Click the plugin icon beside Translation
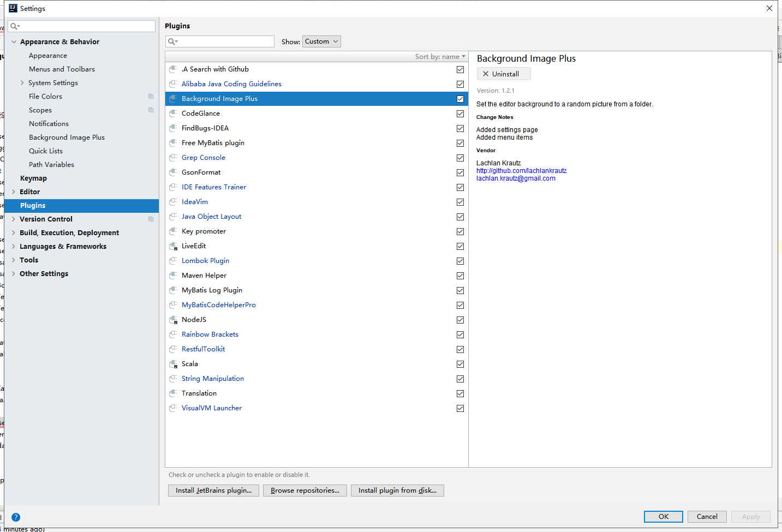The height and width of the screenshot is (532, 782). [x=173, y=393]
